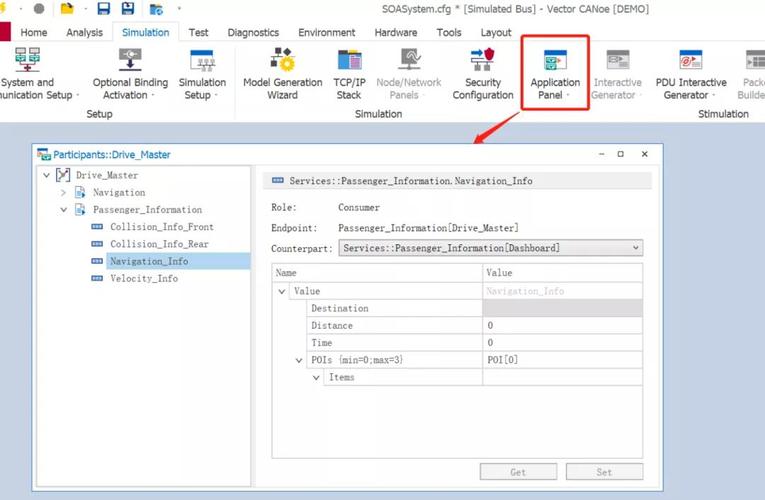765x500 pixels.
Task: Open the PDU Interactive Generator
Action: point(691,74)
